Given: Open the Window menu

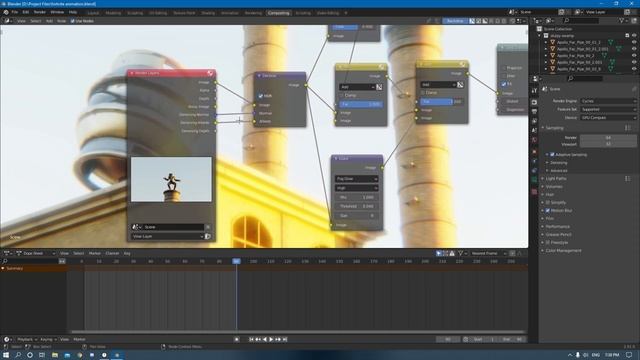Looking at the screenshot, I should click(x=57, y=12).
